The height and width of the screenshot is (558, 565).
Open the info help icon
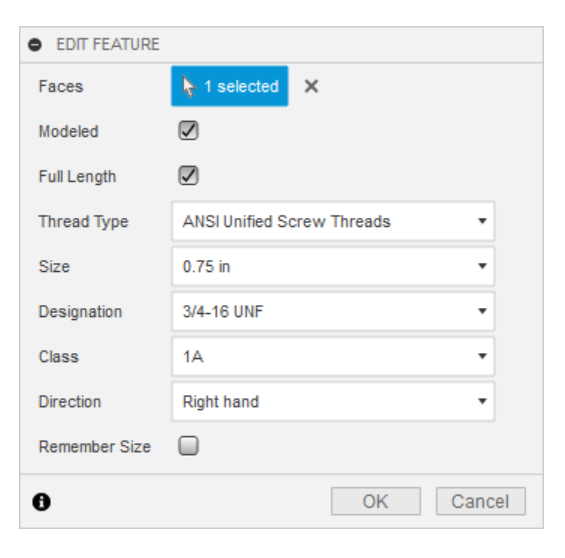[x=41, y=502]
